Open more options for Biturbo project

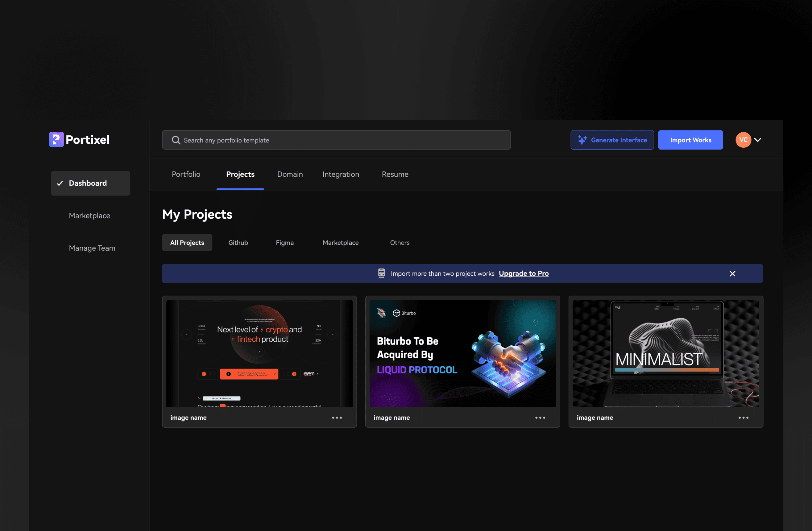pos(540,418)
